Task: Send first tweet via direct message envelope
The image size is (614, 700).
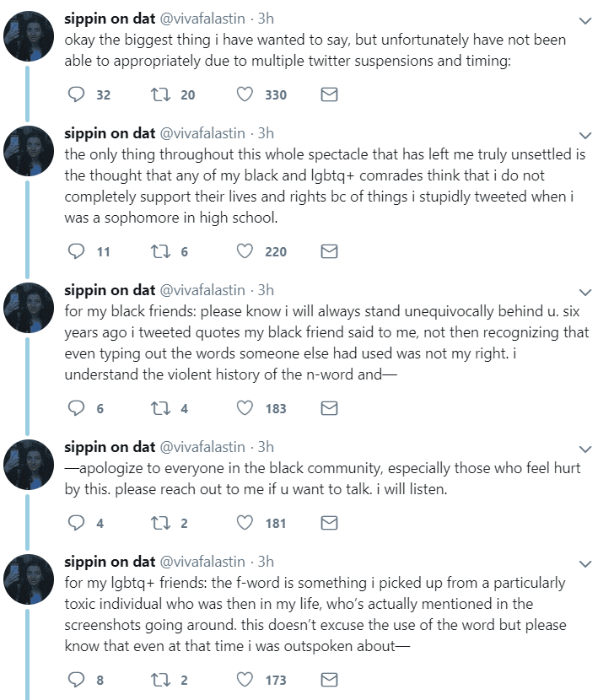Action: pyautogui.click(x=329, y=94)
